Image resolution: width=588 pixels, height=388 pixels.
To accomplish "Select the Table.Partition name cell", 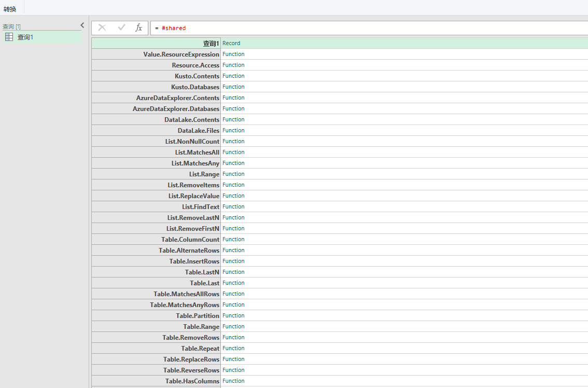I will (156, 315).
